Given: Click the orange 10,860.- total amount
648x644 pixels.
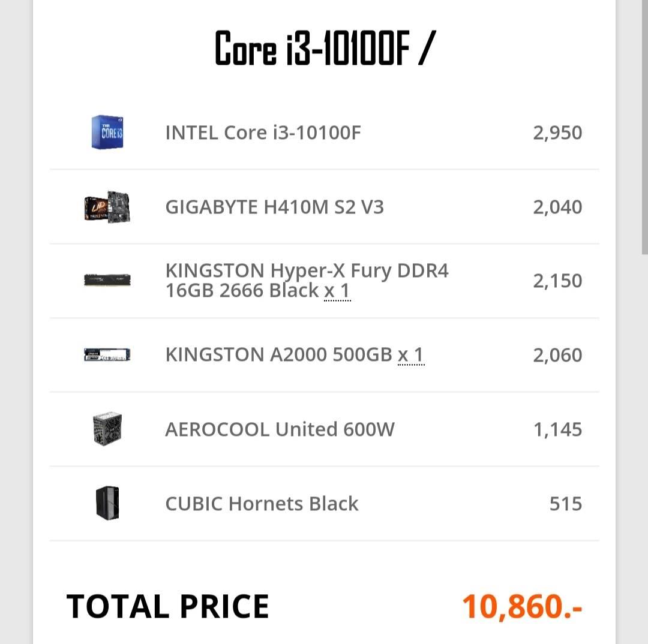Looking at the screenshot, I should pyautogui.click(x=523, y=606).
